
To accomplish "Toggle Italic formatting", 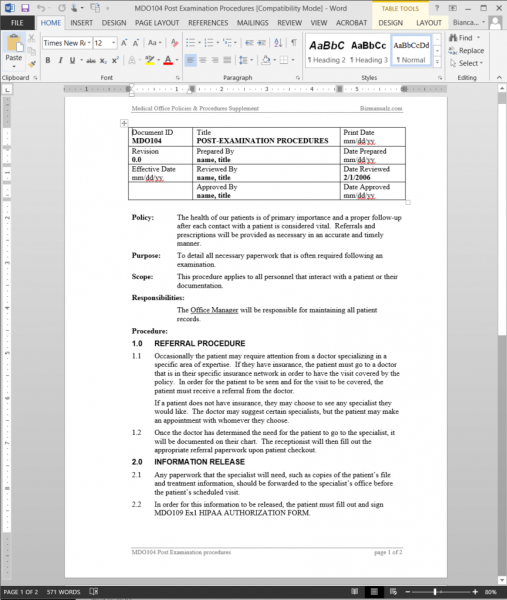I will coord(60,60).
